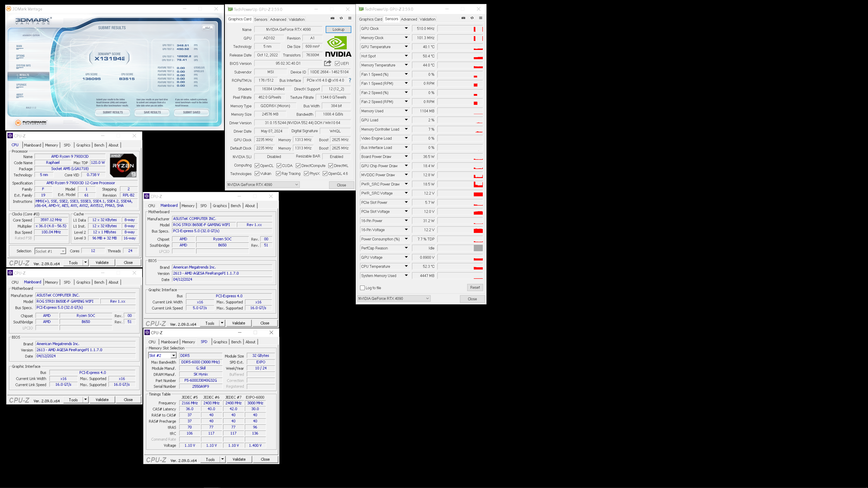Viewport: 868px width, 488px height.
Task: Click the camera icon in GPU-Z Sensors window
Action: [463, 18]
